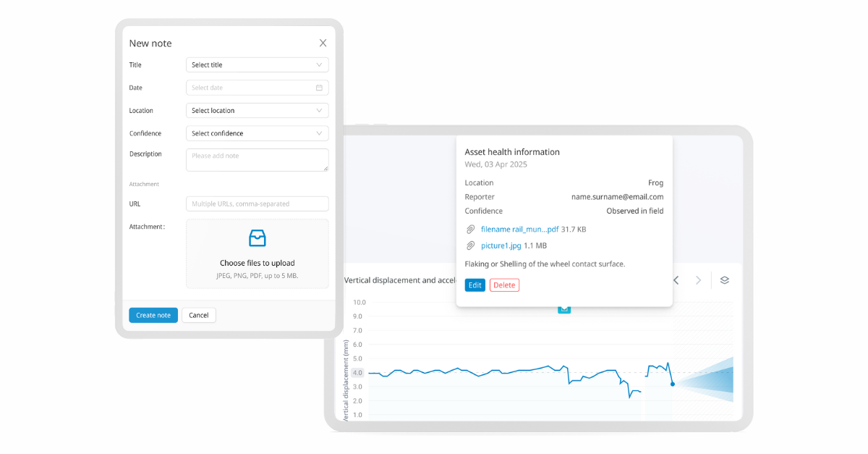868x454 pixels.
Task: Open the Select confidence dropdown
Action: click(257, 133)
